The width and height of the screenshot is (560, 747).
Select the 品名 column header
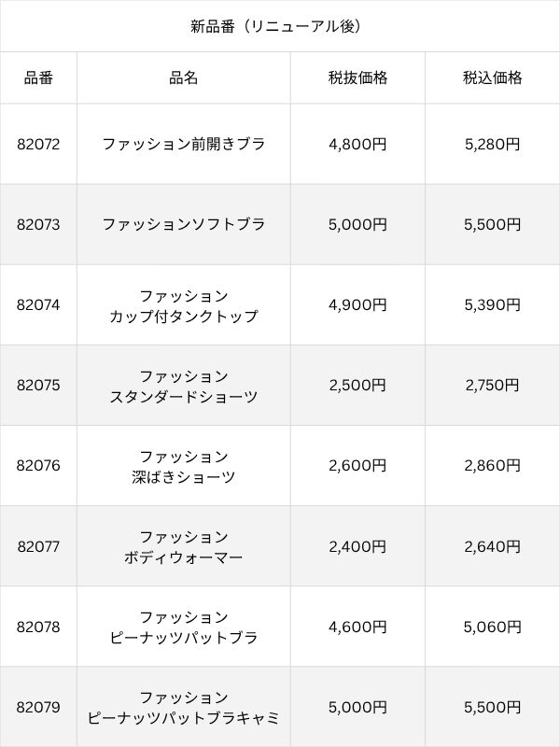click(x=183, y=78)
